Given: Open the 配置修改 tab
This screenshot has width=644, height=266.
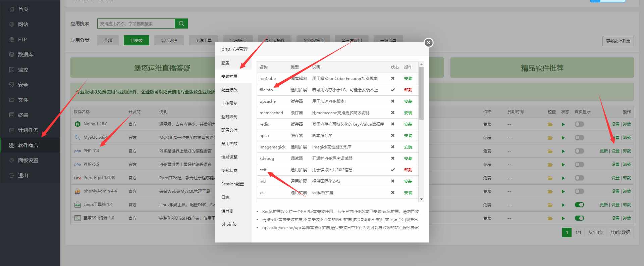Looking at the screenshot, I should pos(233,90).
